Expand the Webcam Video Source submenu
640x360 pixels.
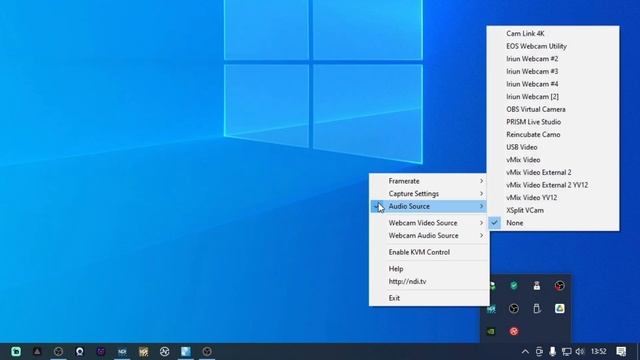point(429,223)
